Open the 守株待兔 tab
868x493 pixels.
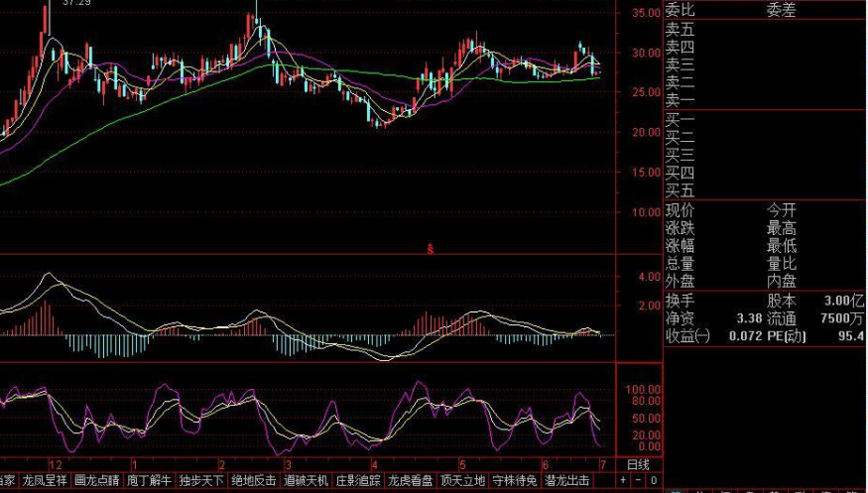coord(516,481)
